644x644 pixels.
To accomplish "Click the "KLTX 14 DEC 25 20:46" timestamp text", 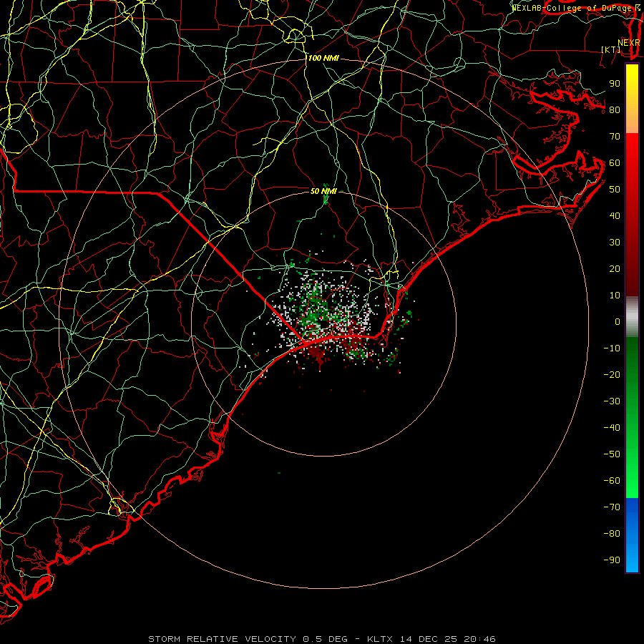I will (431, 639).
